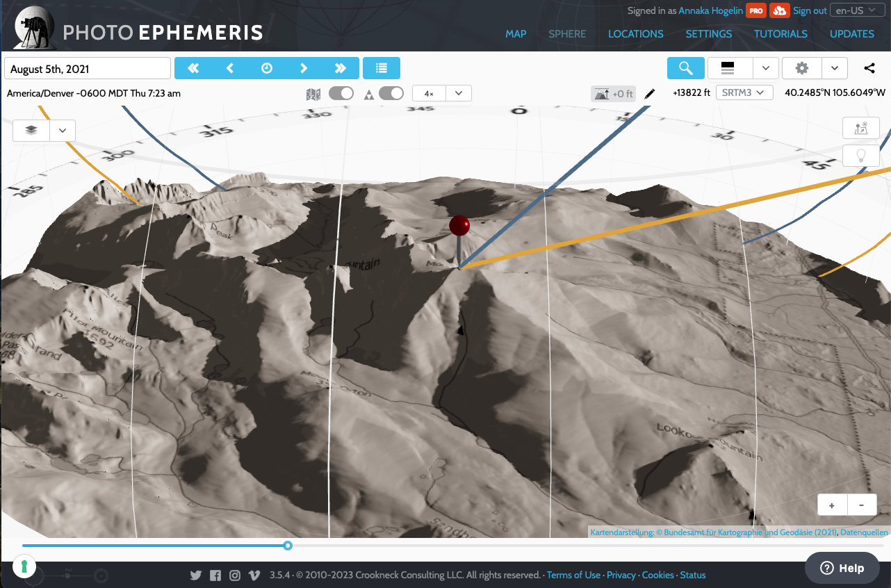Click the Sign out link
The image size is (891, 588).
(810, 10)
